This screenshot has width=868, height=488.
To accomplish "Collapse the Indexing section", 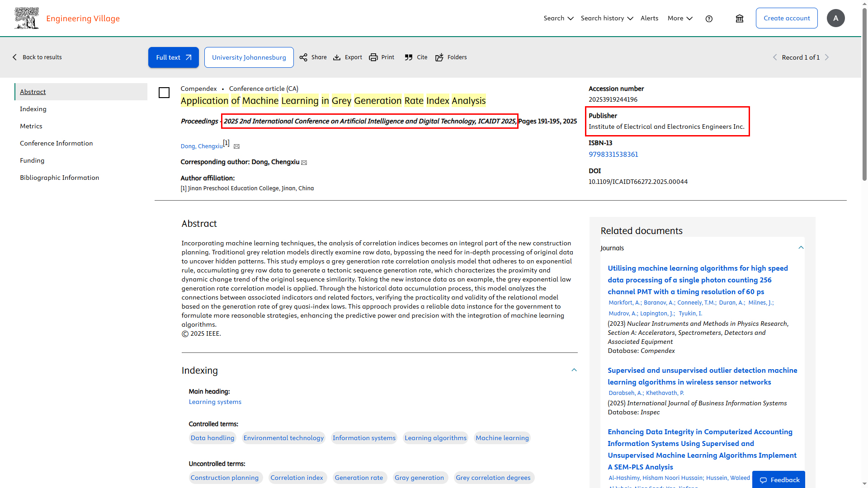I will (574, 370).
